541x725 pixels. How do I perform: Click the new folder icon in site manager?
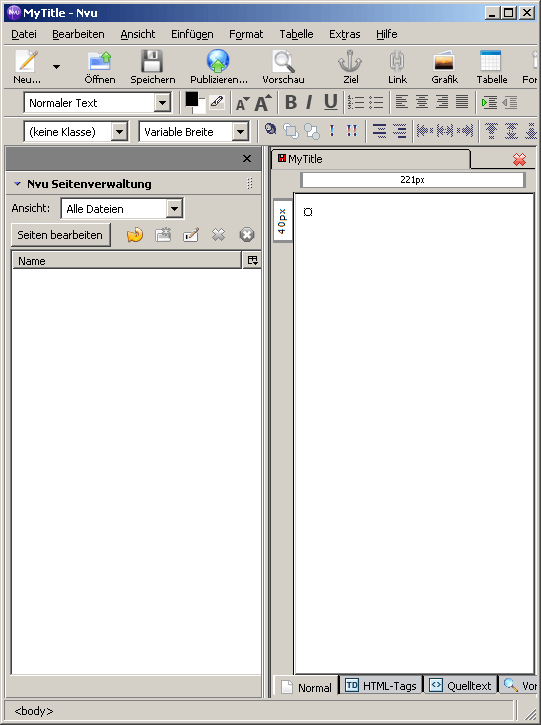tap(163, 235)
